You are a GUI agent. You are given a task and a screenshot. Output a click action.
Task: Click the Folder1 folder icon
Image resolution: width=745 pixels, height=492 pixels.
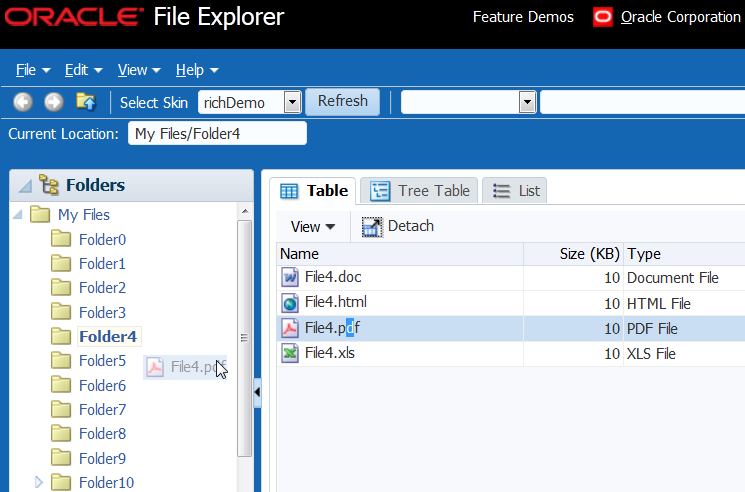pyautogui.click(x=61, y=263)
